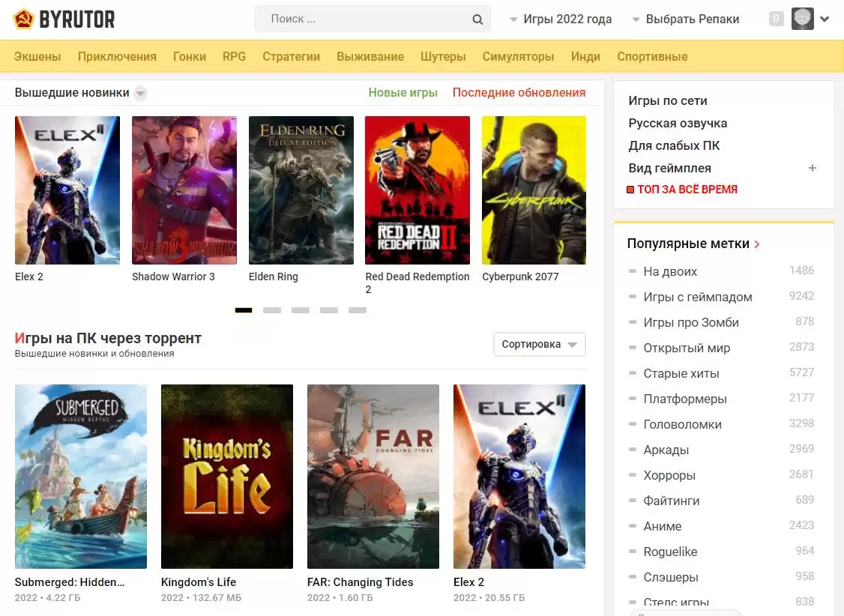Open the Cyberpunk 2077 cover thumbnail
This screenshot has height=616, width=844.
coord(534,190)
